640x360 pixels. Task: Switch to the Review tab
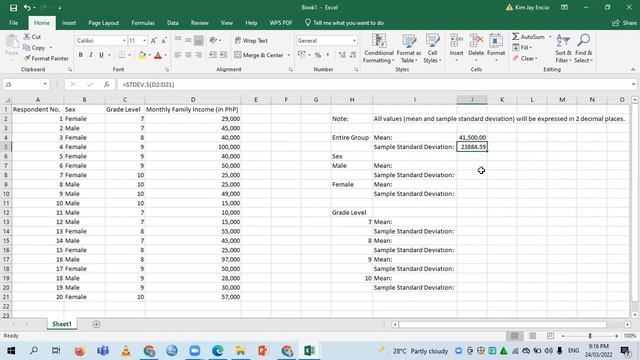pos(200,23)
